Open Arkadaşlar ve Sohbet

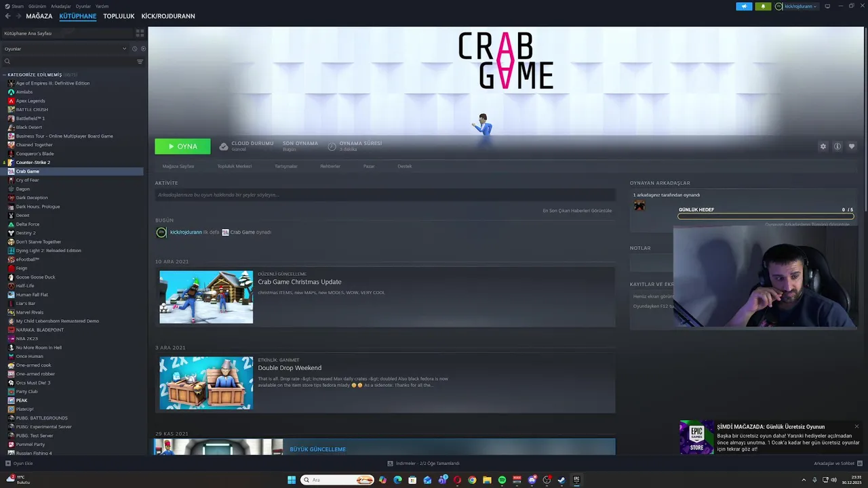tap(837, 464)
